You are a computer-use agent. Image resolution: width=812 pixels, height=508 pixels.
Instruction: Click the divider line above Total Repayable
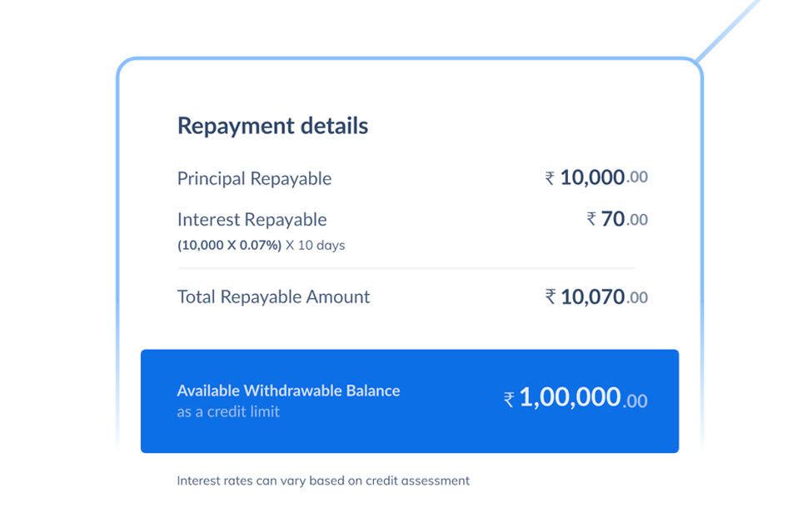(x=406, y=268)
